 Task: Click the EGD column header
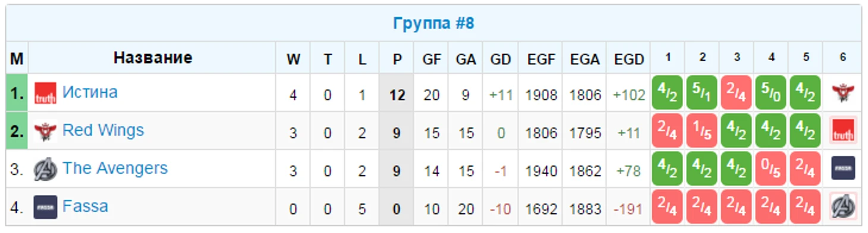(629, 59)
